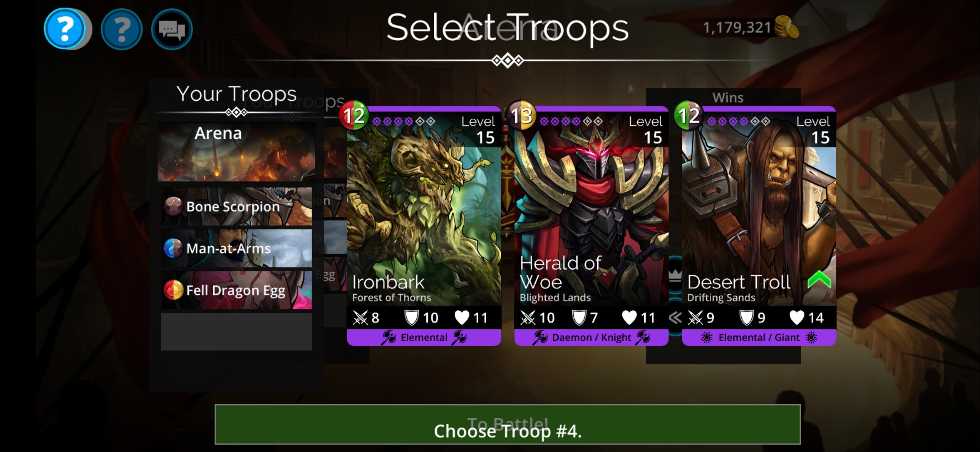The image size is (980, 452).
Task: Open the chat speech bubble icon
Action: (172, 29)
